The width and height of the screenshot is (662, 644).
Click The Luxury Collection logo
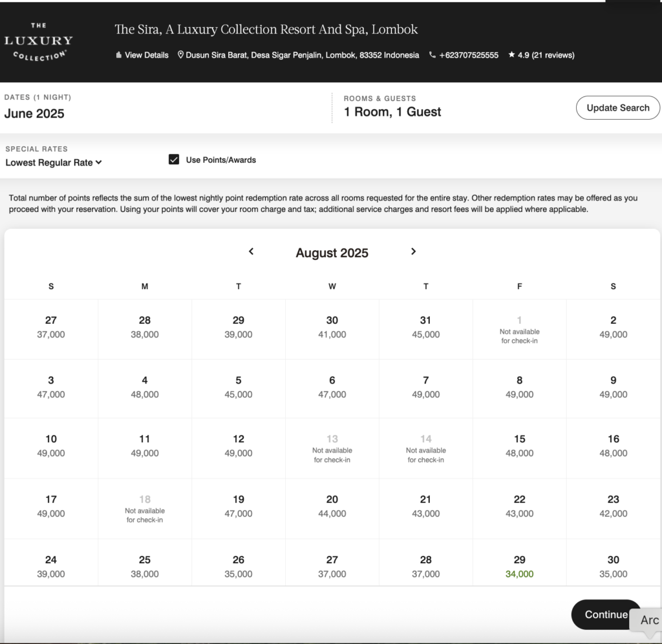(38, 42)
